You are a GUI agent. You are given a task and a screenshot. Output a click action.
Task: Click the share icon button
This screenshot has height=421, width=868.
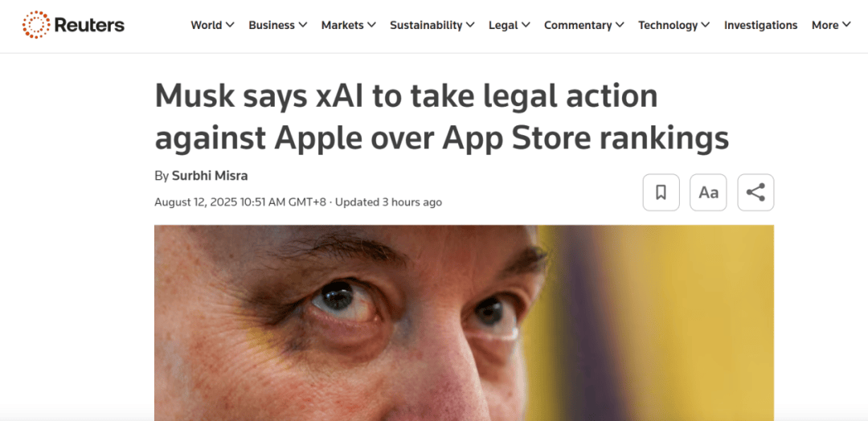[x=755, y=193]
